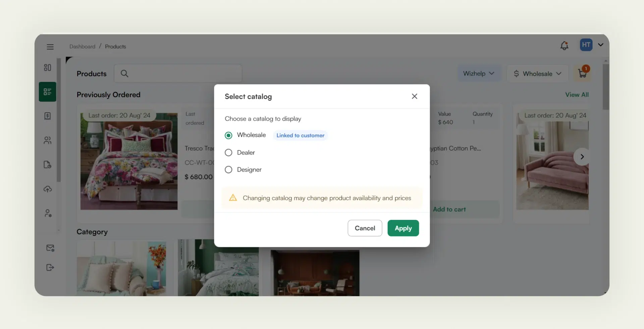Screen dimensions: 644x329
Task: Open the shopping cart with badge
Action: point(583,73)
